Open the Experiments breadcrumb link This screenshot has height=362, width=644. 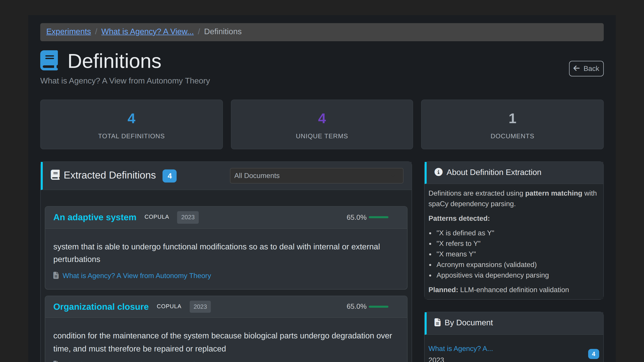coord(68,32)
